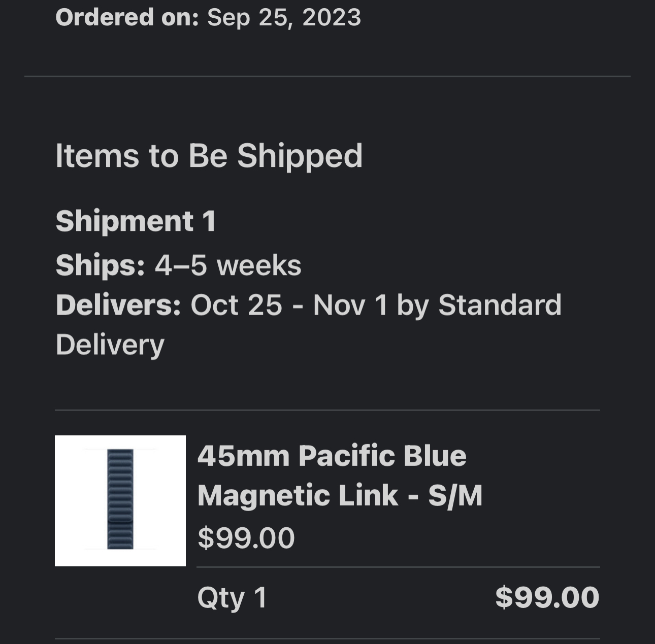Click the Items to Be Shipped heading

[x=209, y=155]
